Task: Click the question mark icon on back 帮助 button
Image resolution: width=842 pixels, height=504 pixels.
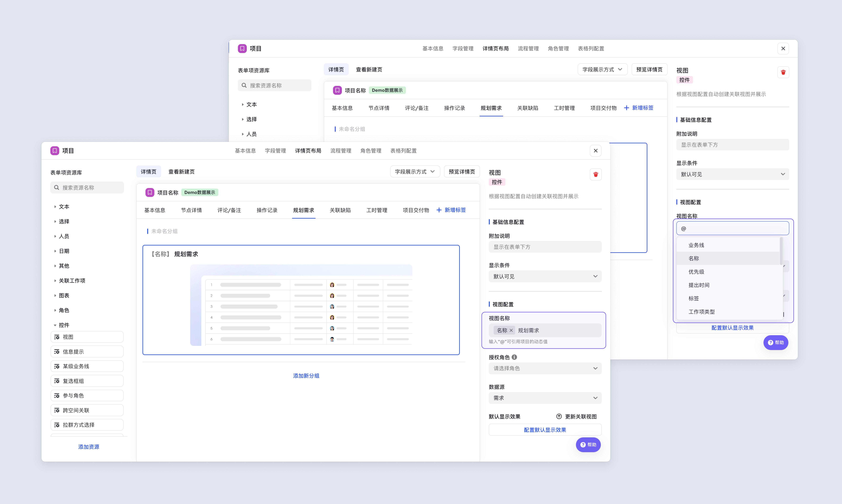Action: point(770,343)
